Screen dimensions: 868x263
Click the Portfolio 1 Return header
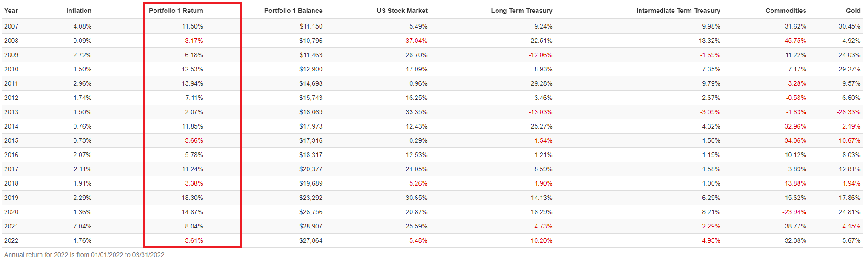tap(176, 11)
